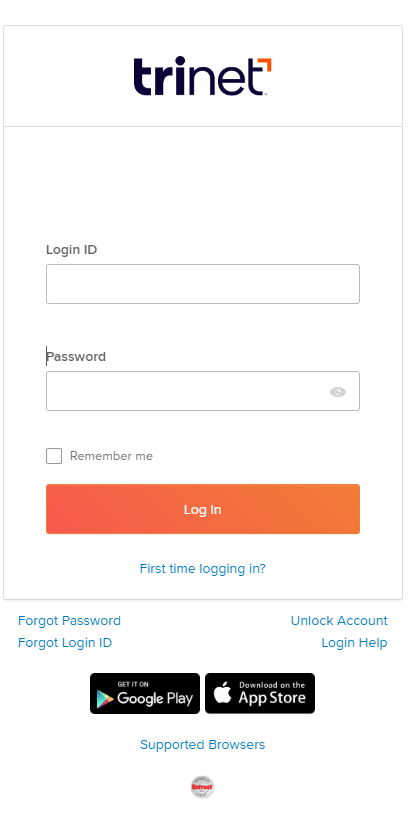Open the Unlock Account link

pyautogui.click(x=339, y=620)
